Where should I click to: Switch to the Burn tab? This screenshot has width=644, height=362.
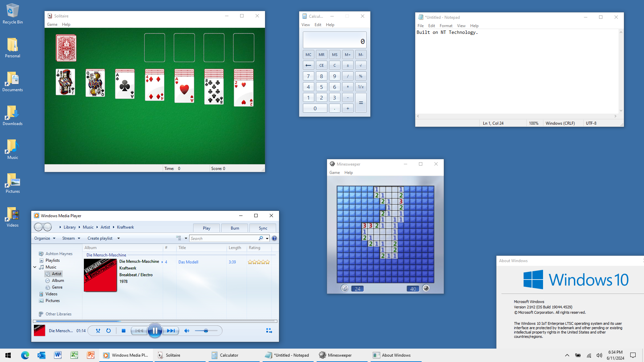[x=235, y=228]
